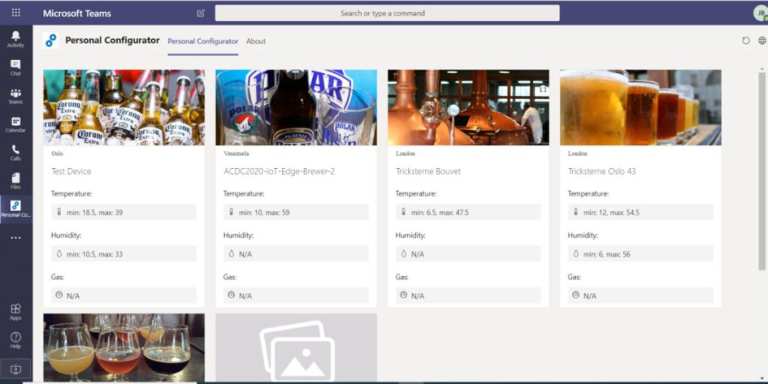Viewport: 768px width, 384px height.
Task: Click the Corona bottles card image
Action: (x=124, y=107)
